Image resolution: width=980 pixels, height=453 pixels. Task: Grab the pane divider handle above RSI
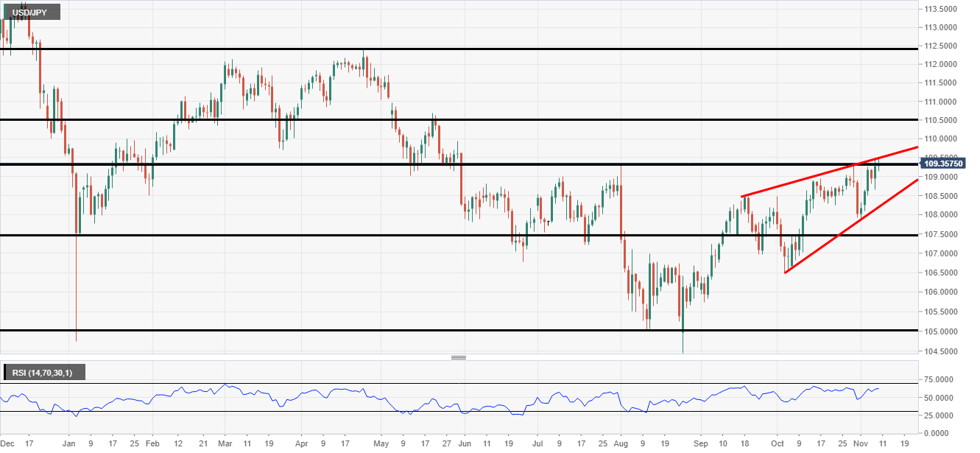coord(459,358)
